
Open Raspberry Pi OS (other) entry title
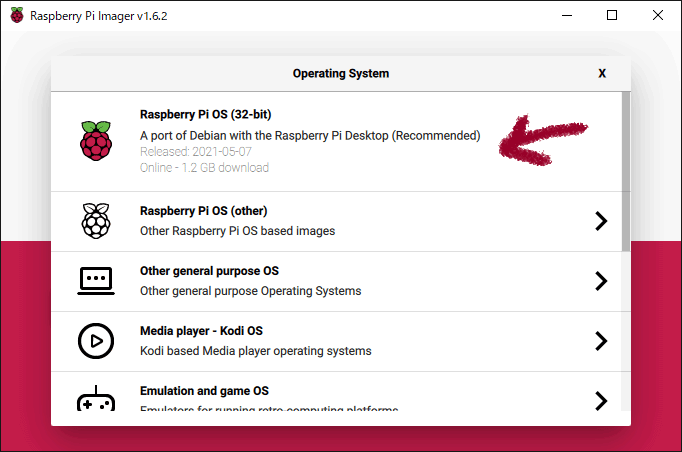pos(204,211)
